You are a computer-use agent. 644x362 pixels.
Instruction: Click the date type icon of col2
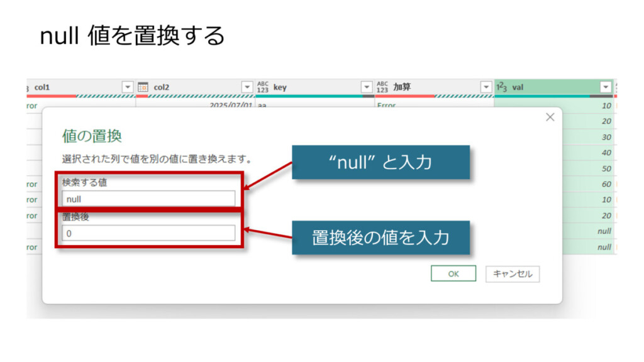143,87
